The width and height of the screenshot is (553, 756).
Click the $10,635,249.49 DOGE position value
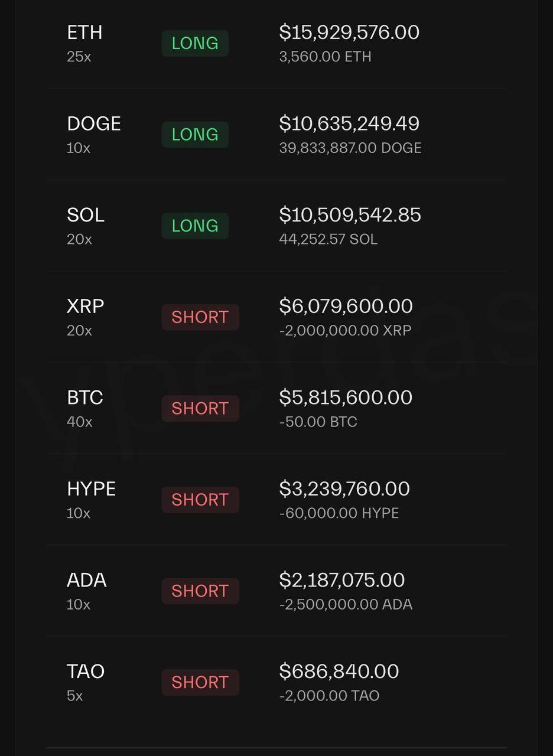[x=349, y=123]
